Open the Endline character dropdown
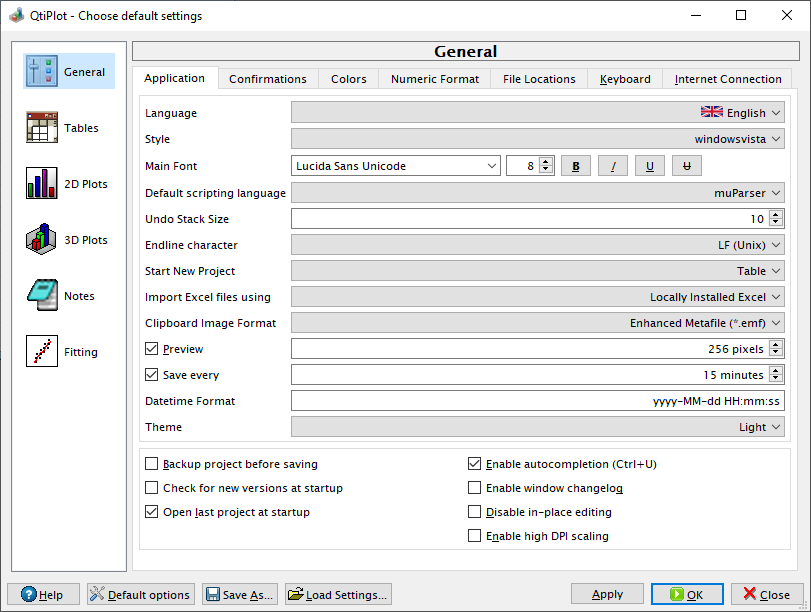811x612 pixels. pos(537,245)
